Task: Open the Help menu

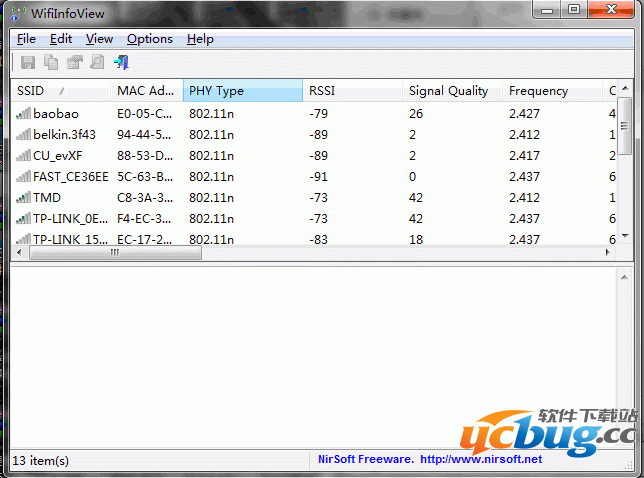Action: pyautogui.click(x=200, y=39)
